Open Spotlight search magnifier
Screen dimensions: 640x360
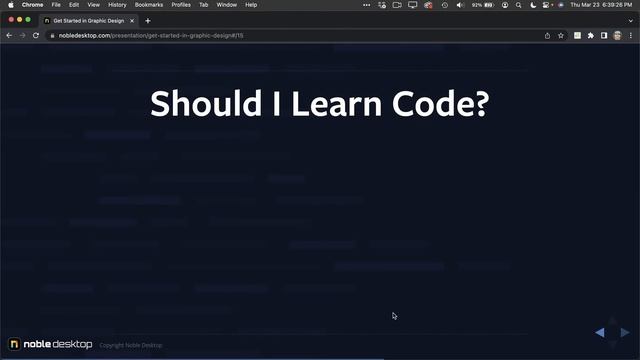tap(518, 5)
